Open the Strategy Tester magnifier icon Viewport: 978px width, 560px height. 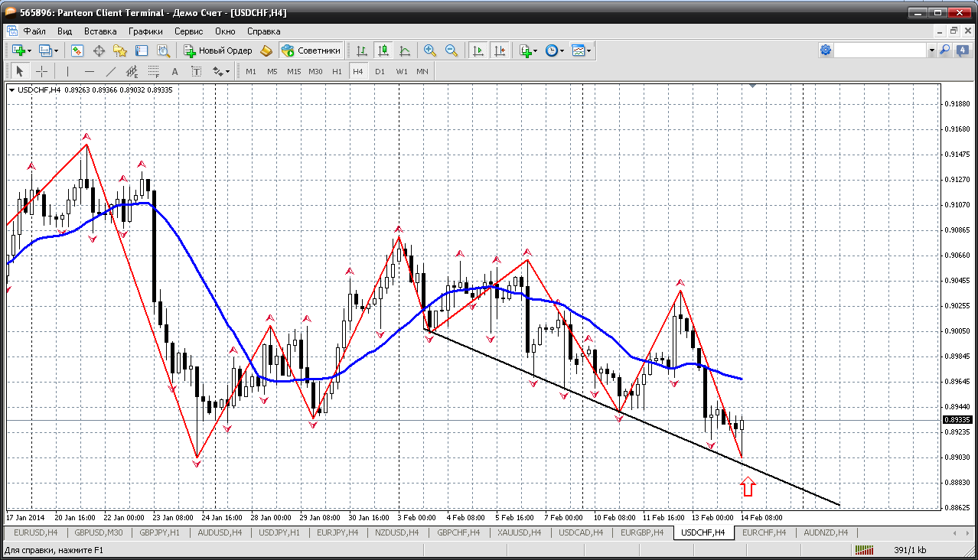point(163,50)
